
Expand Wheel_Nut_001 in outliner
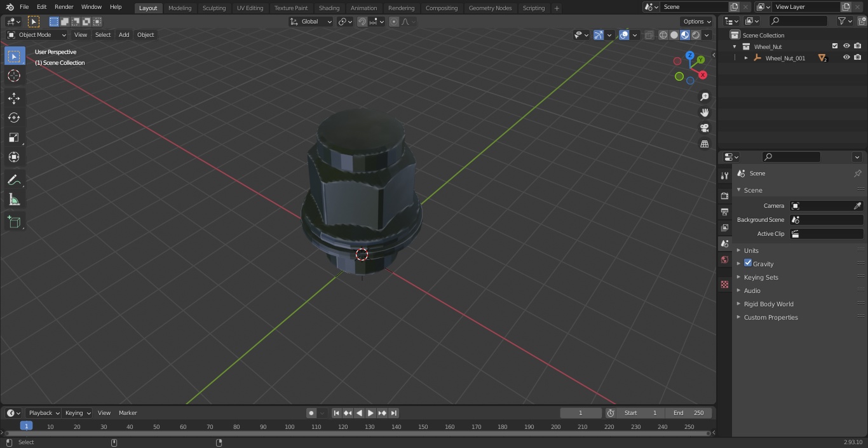tap(746, 58)
